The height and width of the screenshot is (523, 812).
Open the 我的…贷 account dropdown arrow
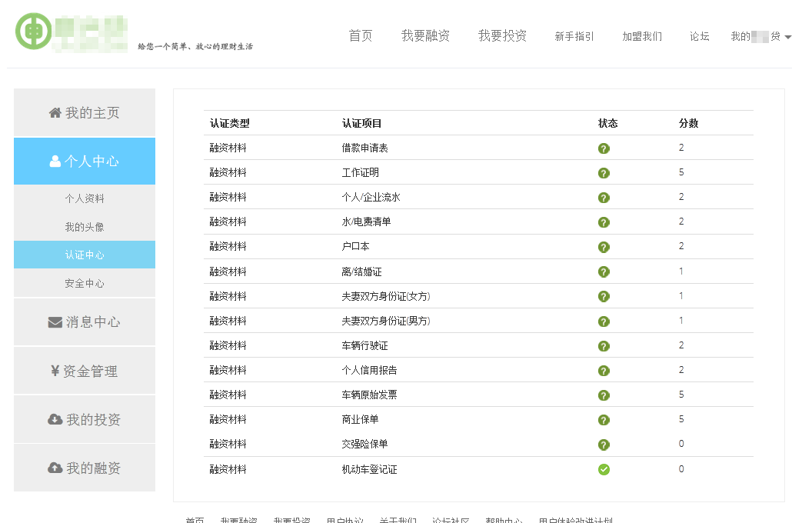[x=788, y=37]
